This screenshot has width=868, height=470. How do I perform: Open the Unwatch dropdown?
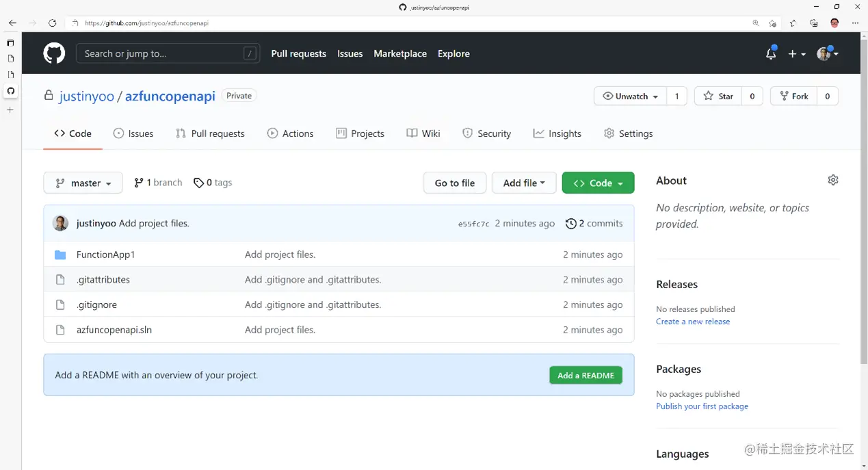click(x=630, y=96)
